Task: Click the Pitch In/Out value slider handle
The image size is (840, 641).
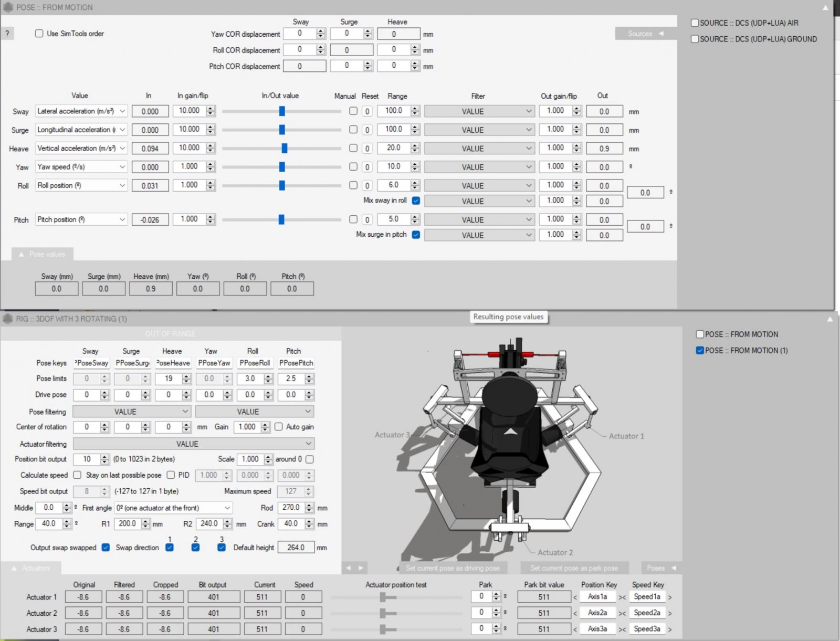Action: click(281, 219)
